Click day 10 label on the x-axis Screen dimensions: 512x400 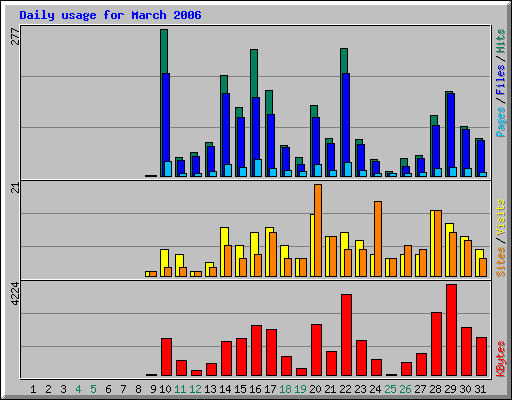pyautogui.click(x=165, y=389)
